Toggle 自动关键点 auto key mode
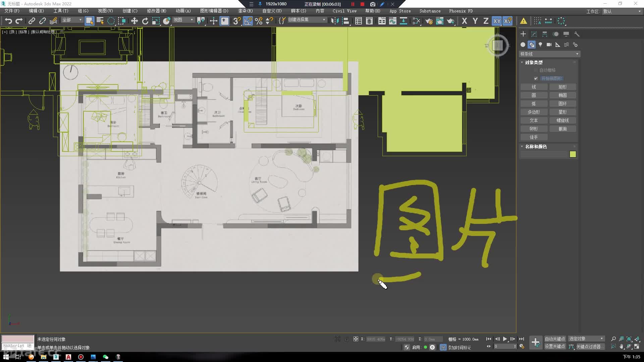Image resolution: width=644 pixels, height=362 pixels. pos(555,339)
